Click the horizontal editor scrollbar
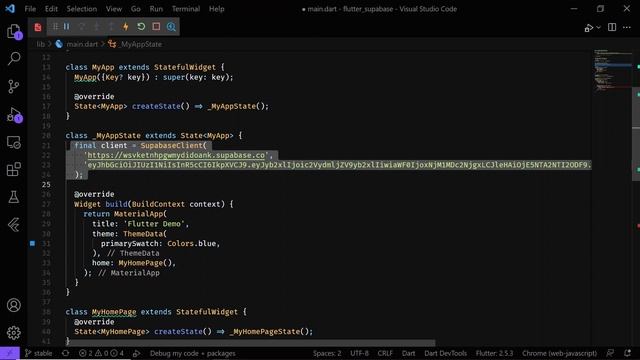 click(x=251, y=343)
